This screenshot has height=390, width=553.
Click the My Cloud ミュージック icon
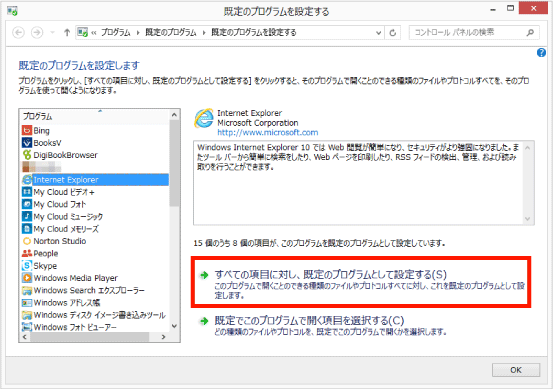pos(27,217)
